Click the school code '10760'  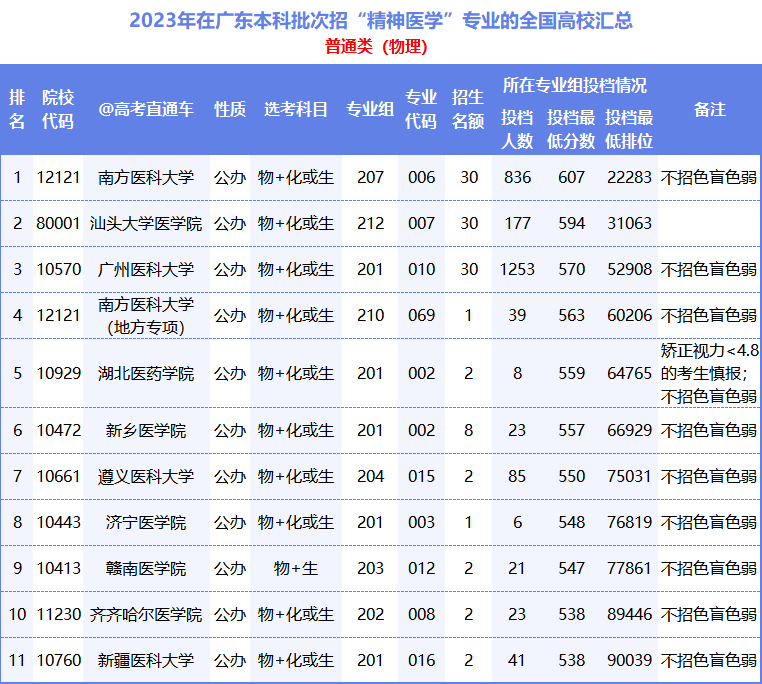coord(58,660)
